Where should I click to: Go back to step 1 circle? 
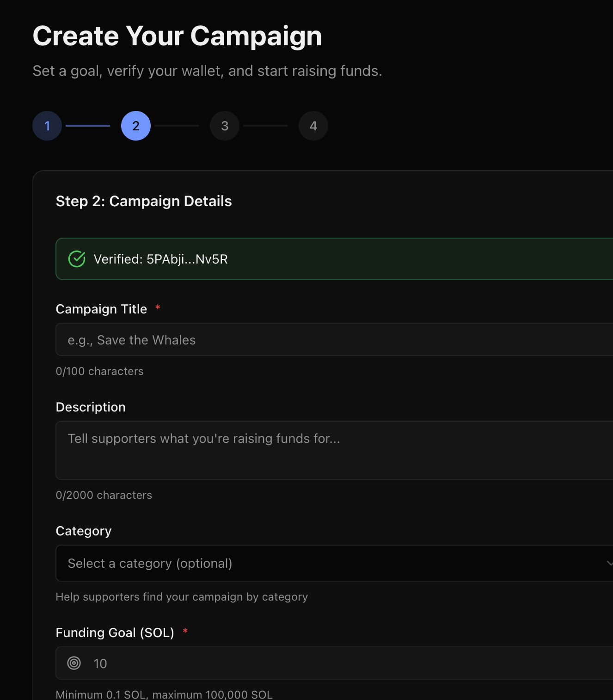click(x=47, y=126)
